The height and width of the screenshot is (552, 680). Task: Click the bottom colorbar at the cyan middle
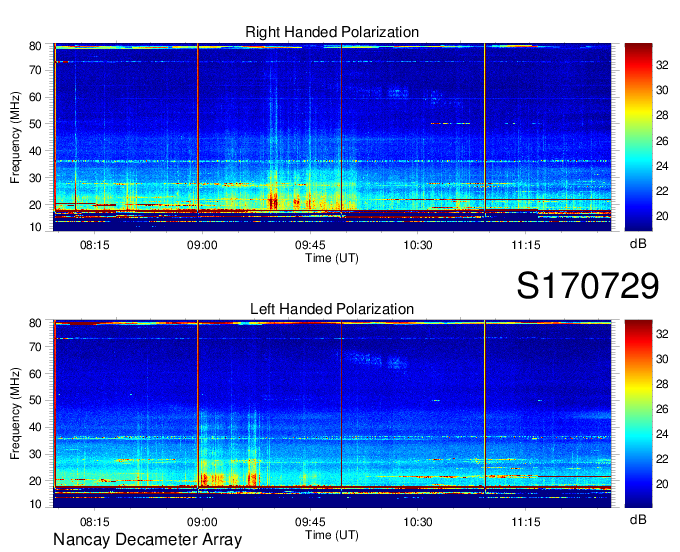pyautogui.click(x=638, y=434)
